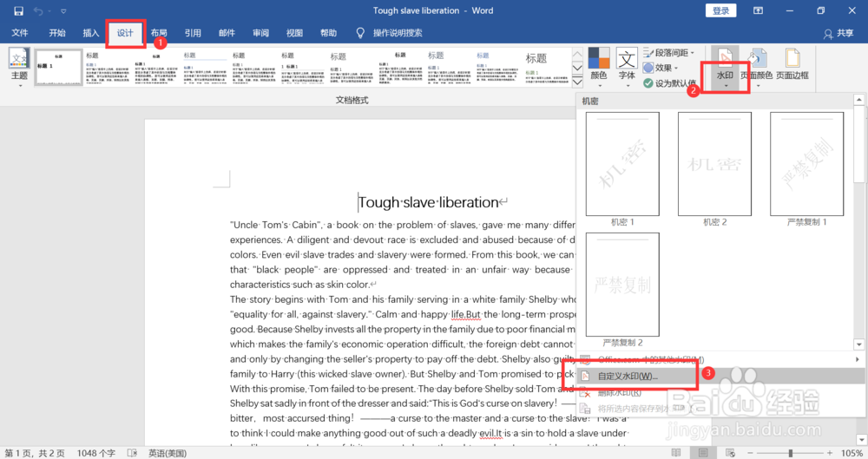Click word count 1048 个字

(x=96, y=453)
